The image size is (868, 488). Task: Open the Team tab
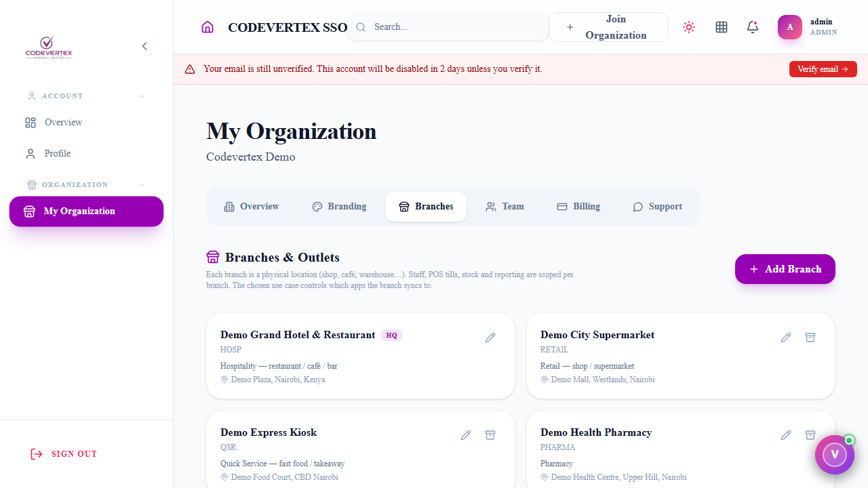click(505, 207)
